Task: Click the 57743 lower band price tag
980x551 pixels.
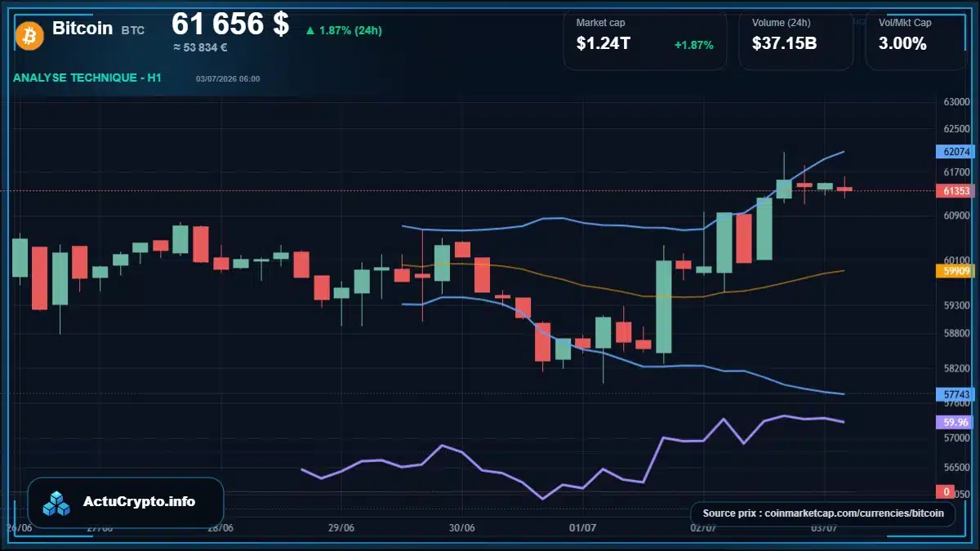Action: click(956, 394)
